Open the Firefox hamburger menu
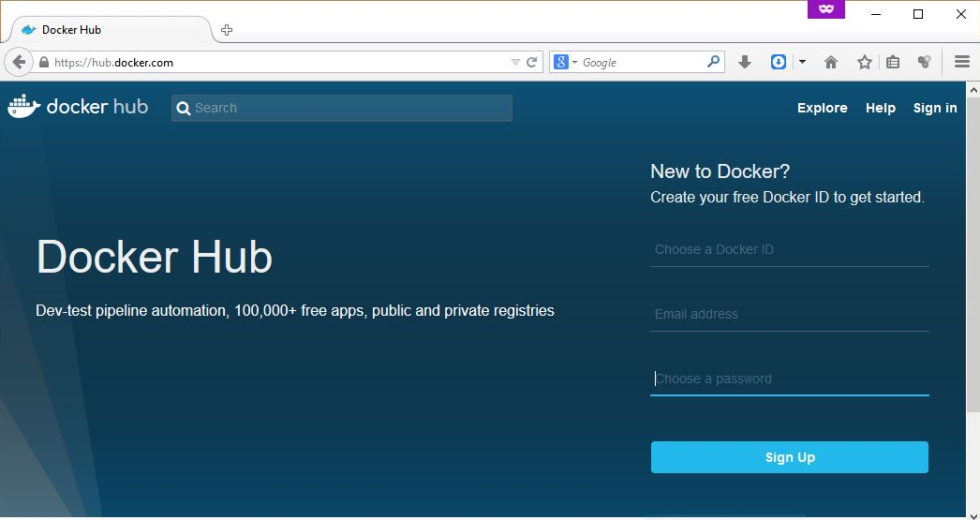 coord(961,63)
